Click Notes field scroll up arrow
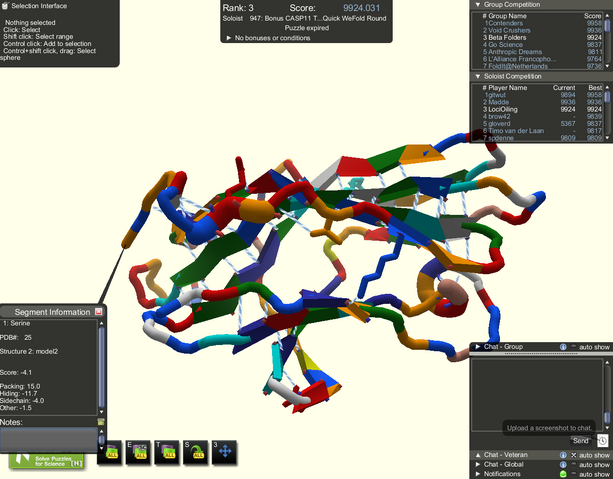Viewport: 613px width, 479px height. [101, 431]
